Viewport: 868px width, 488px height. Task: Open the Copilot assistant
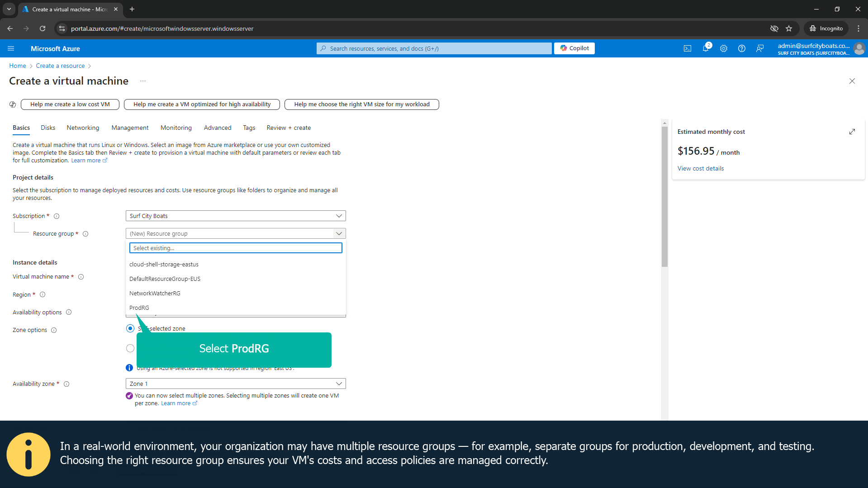(x=574, y=48)
